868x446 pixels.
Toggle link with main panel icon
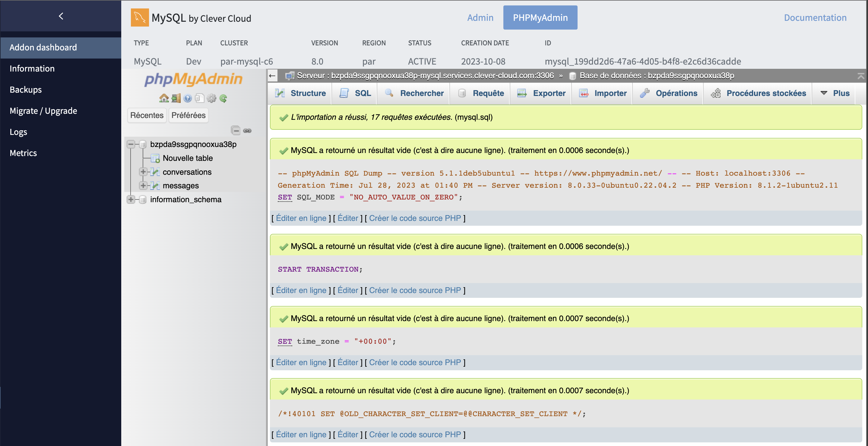tap(247, 130)
